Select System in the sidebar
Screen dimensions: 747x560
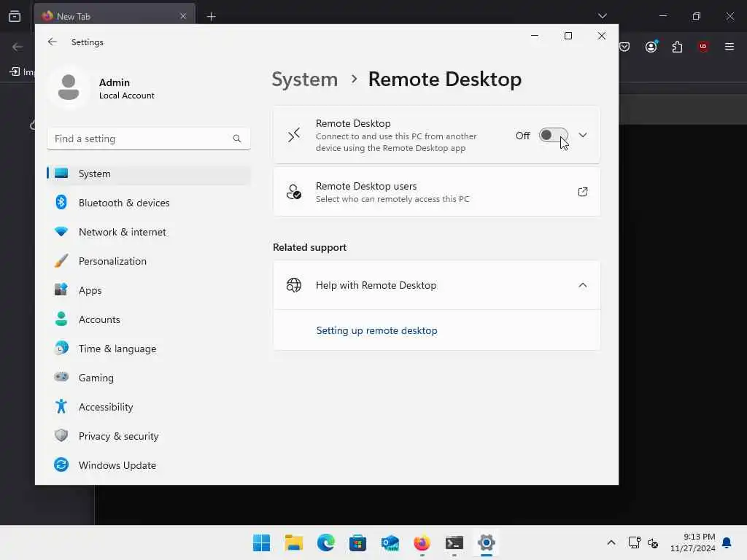pyautogui.click(x=149, y=174)
